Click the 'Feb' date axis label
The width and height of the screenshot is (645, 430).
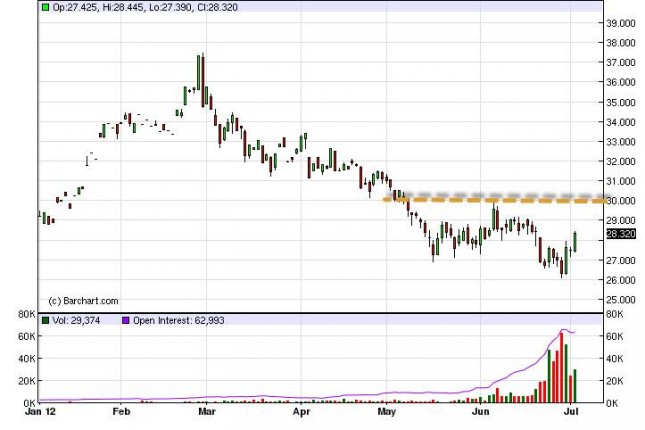pyautogui.click(x=121, y=411)
